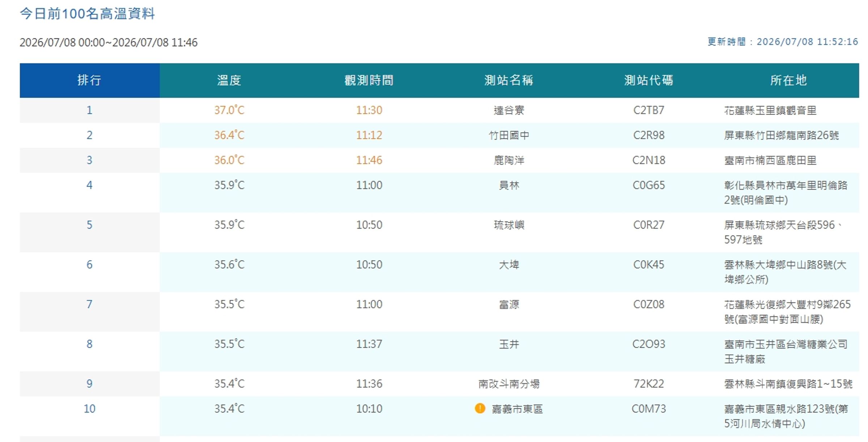The image size is (868, 442).
Task: Select the page title 今日前100名高溫資料
Action: 87,14
